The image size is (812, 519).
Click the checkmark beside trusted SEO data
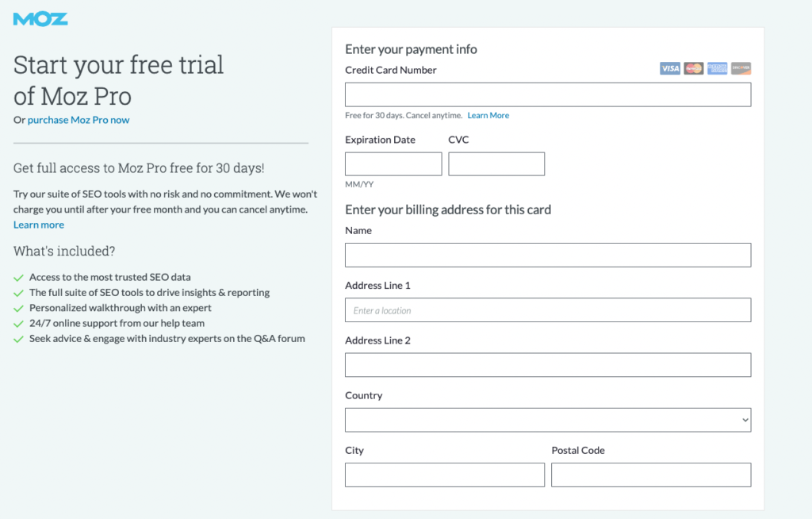[17, 277]
